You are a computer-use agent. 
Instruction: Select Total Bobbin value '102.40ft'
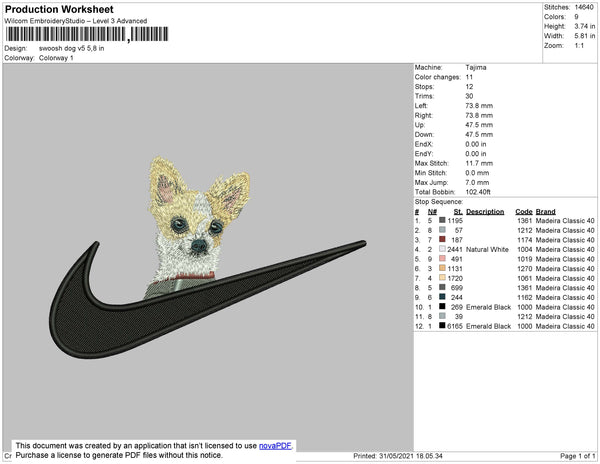tap(478, 192)
